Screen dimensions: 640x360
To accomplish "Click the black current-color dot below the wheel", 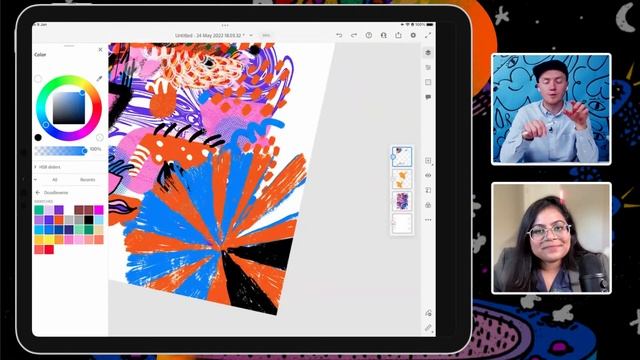I will 38,138.
